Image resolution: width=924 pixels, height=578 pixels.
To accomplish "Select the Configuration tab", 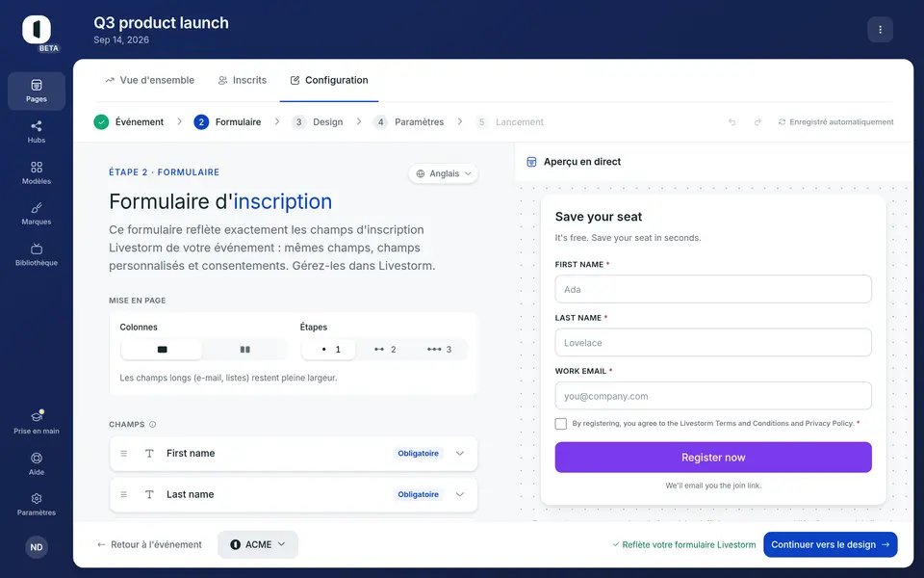I will click(x=329, y=80).
